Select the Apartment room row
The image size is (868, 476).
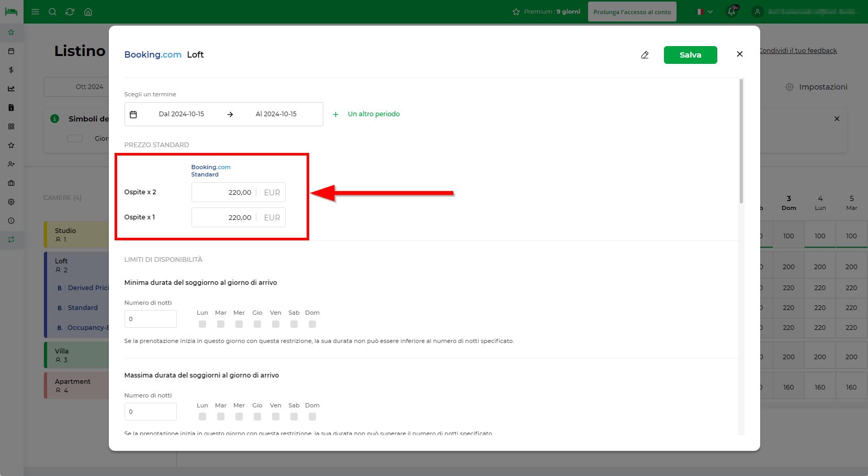click(76, 385)
